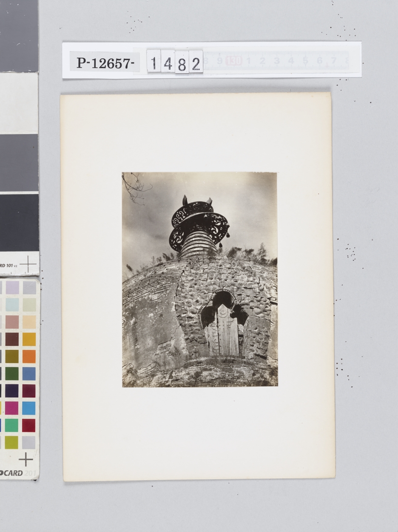Click the registration cross beside 'RD 101 v2'
The image size is (398, 532).
click(x=28, y=264)
